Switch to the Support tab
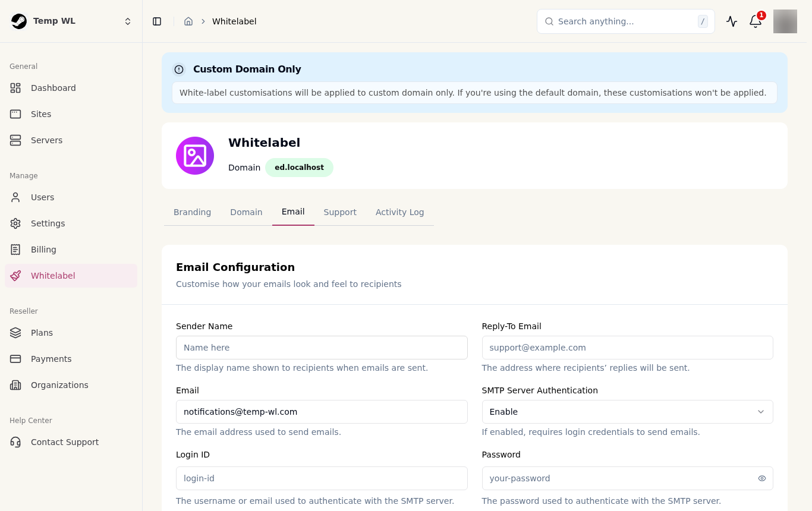This screenshot has width=812, height=511. point(340,212)
